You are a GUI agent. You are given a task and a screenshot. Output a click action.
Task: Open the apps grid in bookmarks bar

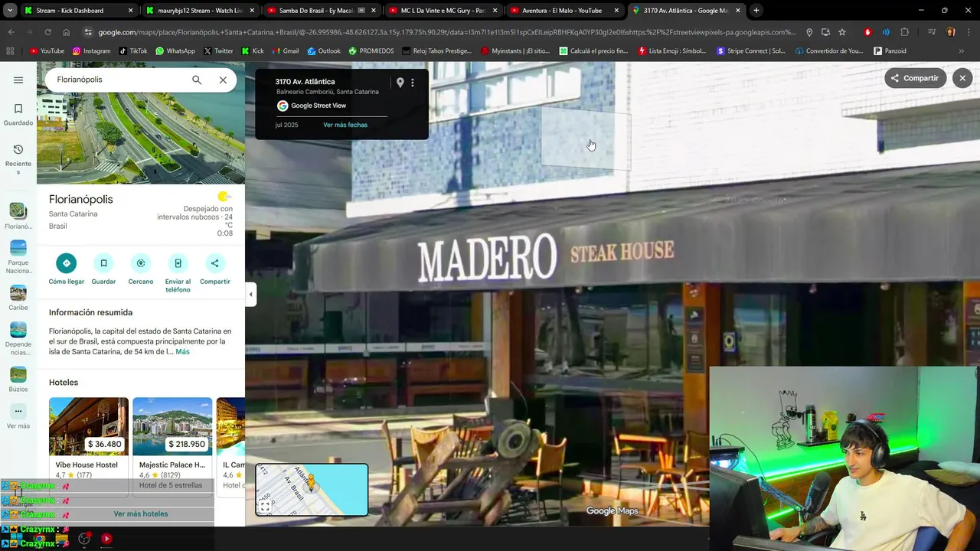[10, 51]
